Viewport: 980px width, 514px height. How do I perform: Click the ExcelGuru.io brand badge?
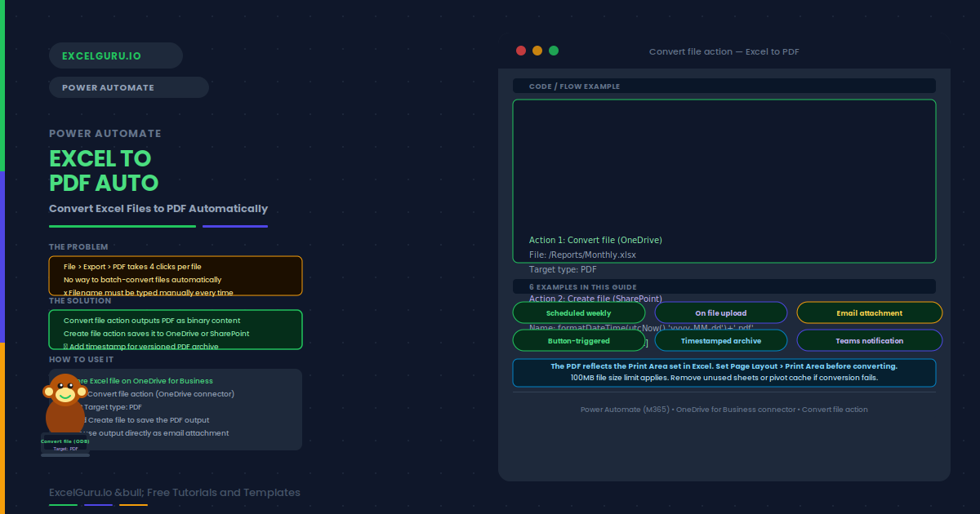[116, 55]
